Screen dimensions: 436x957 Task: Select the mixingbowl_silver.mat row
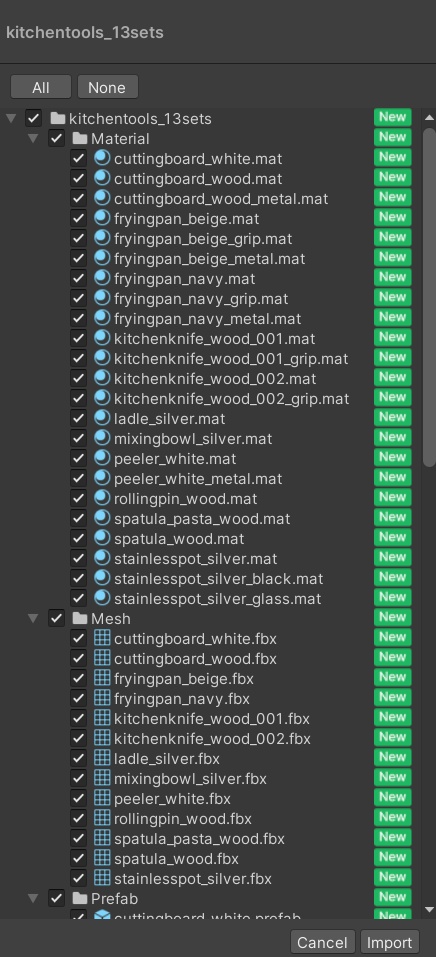click(211, 438)
